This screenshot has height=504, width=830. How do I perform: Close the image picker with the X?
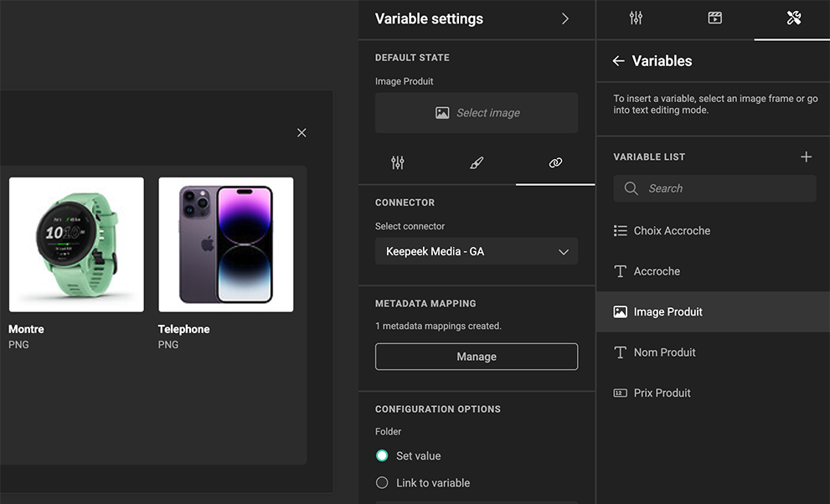[302, 132]
